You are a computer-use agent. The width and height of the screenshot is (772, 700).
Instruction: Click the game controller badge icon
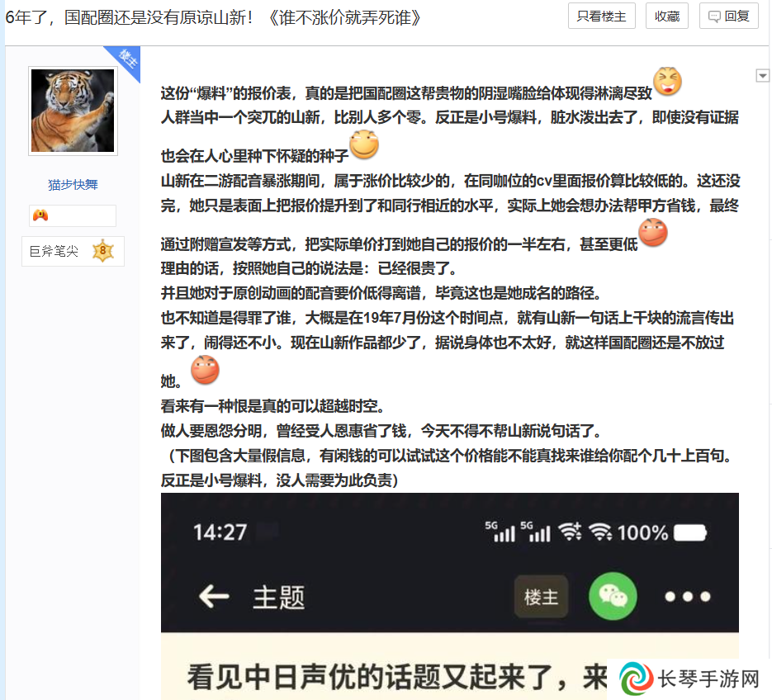pos(40,215)
